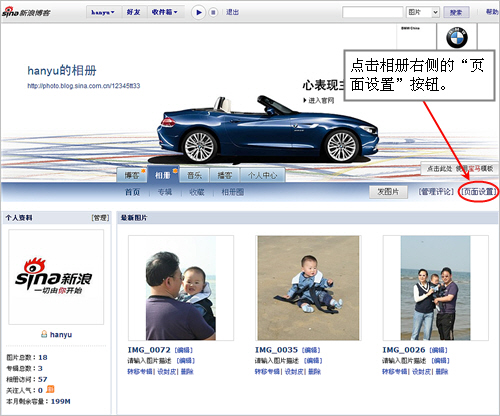This screenshot has height=416, width=500.
Task: Select the 相册 tab
Action: 163,175
